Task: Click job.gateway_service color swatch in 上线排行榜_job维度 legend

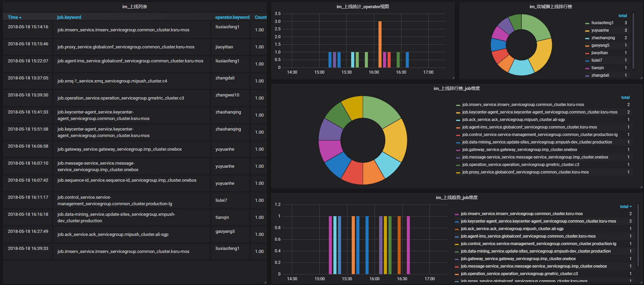Action: pos(458,150)
